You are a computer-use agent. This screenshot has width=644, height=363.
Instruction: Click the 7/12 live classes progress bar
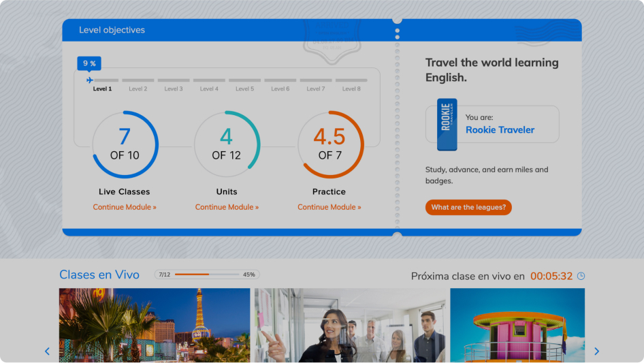click(x=207, y=274)
